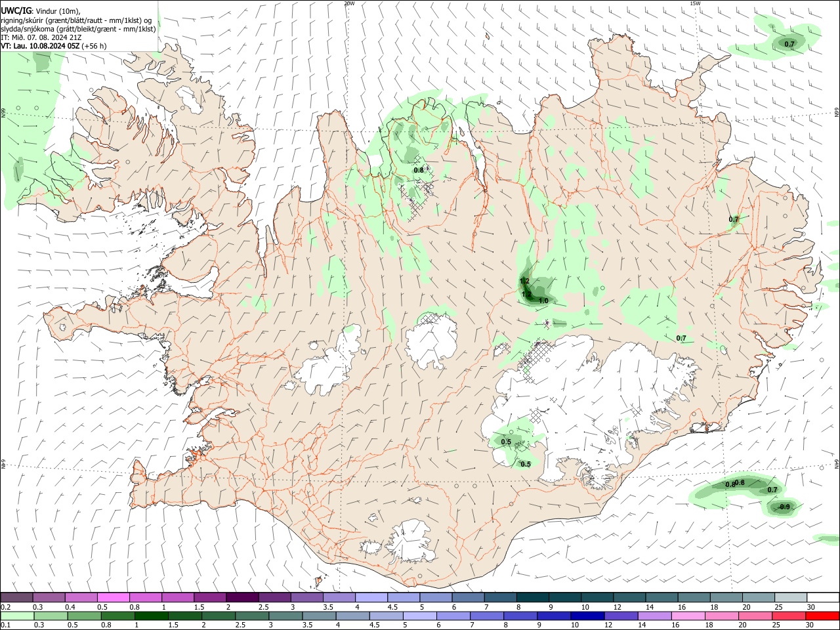This screenshot has width=840, height=630.
Task: Click the dark teal 8 swatch, upper legend row
Action: coord(532,598)
